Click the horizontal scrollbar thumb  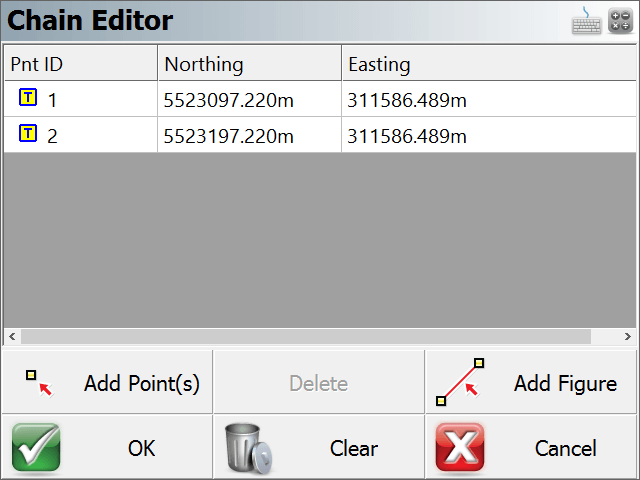(306, 336)
